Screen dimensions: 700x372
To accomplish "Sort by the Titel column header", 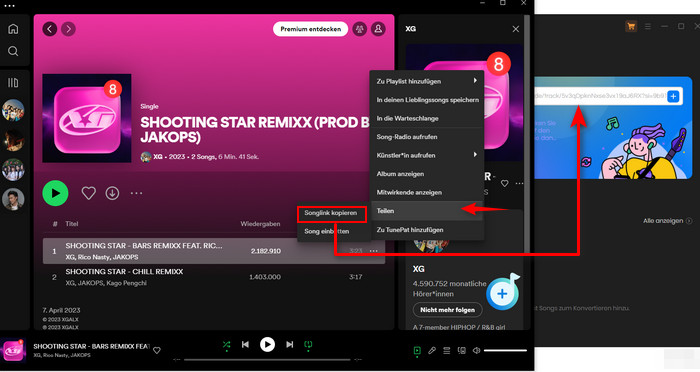I will pyautogui.click(x=71, y=224).
